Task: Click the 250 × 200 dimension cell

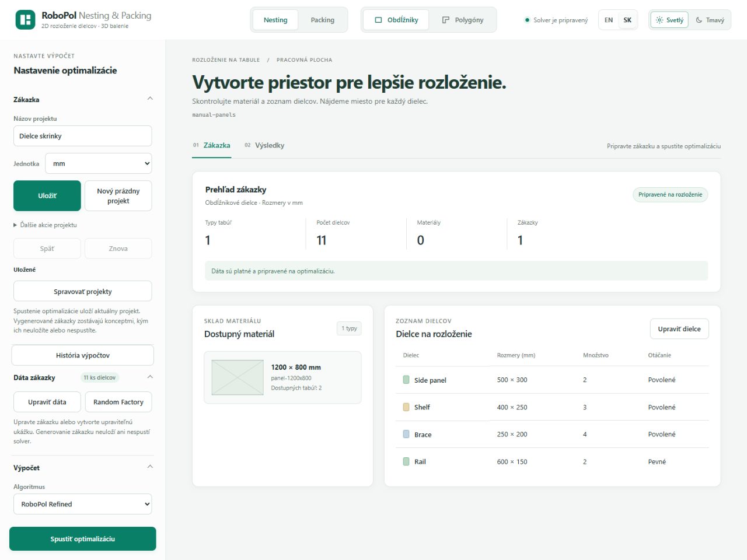Action: (x=512, y=434)
